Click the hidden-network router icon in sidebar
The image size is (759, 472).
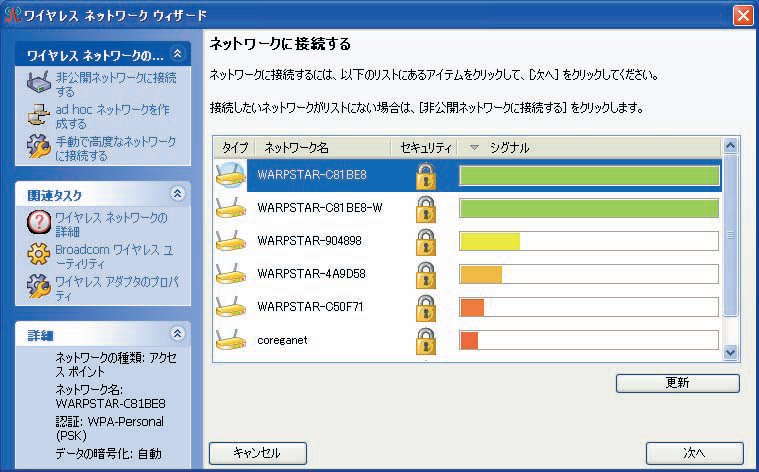click(x=39, y=83)
